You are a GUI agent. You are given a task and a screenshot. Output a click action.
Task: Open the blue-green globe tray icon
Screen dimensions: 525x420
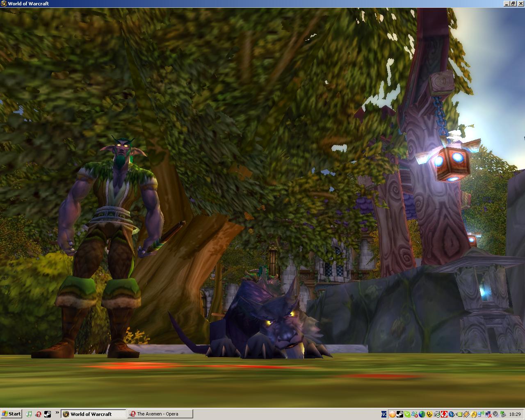coord(422,414)
